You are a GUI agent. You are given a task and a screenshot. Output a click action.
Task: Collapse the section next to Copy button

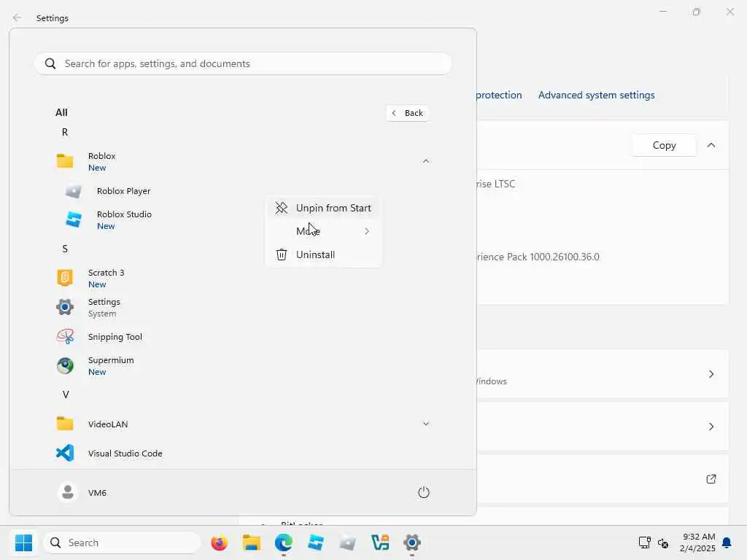tap(711, 145)
